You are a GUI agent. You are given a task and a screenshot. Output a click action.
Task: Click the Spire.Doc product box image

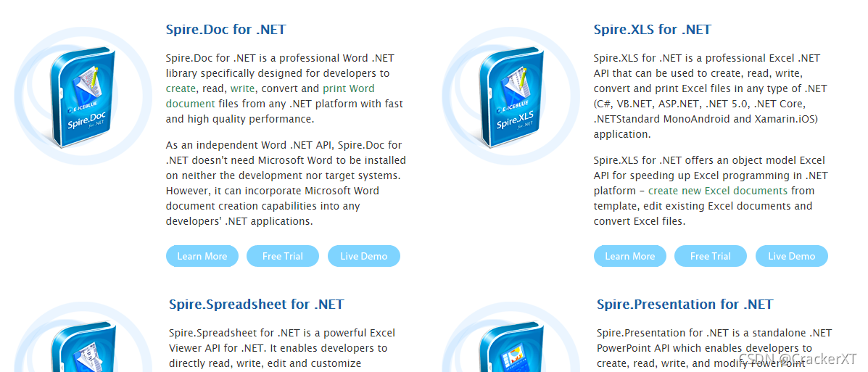pyautogui.click(x=83, y=96)
